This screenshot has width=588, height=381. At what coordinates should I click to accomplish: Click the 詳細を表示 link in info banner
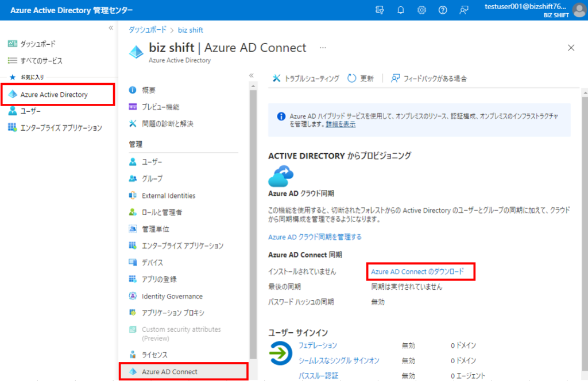click(341, 125)
